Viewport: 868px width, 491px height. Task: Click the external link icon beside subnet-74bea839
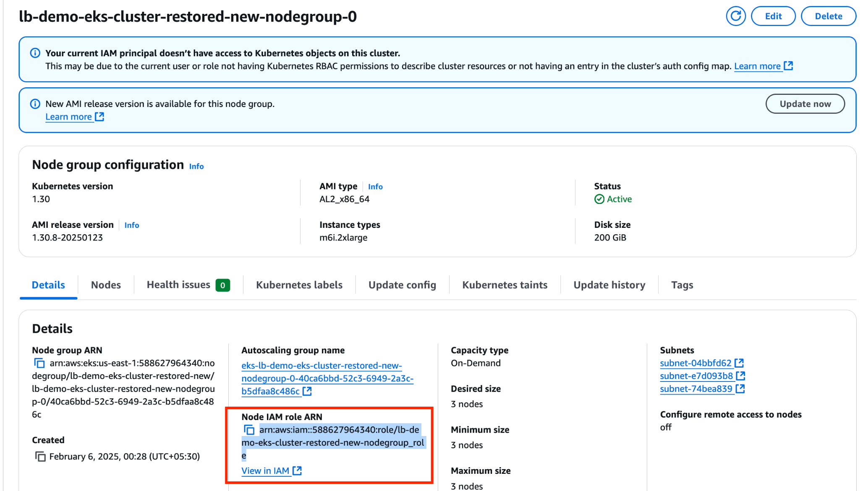(740, 389)
